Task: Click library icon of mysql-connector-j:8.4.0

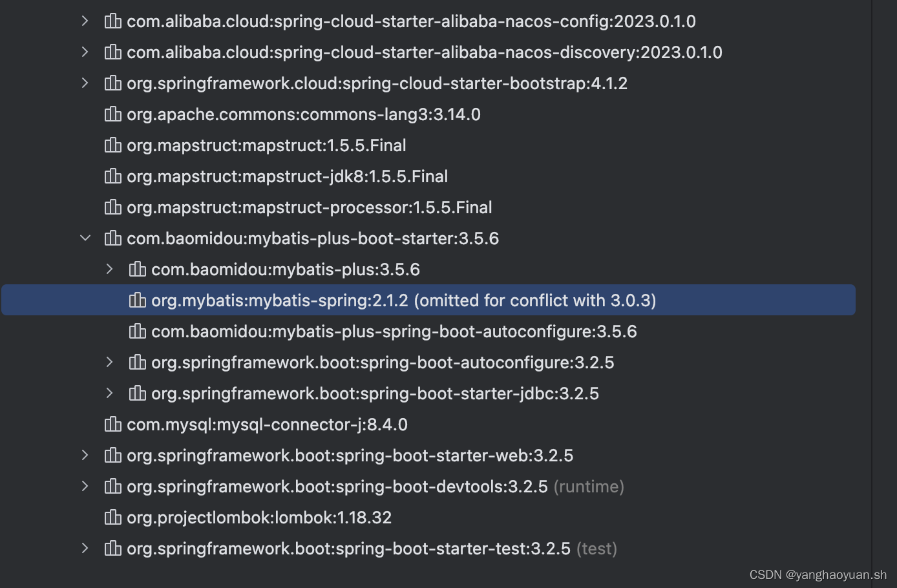Action: (113, 425)
